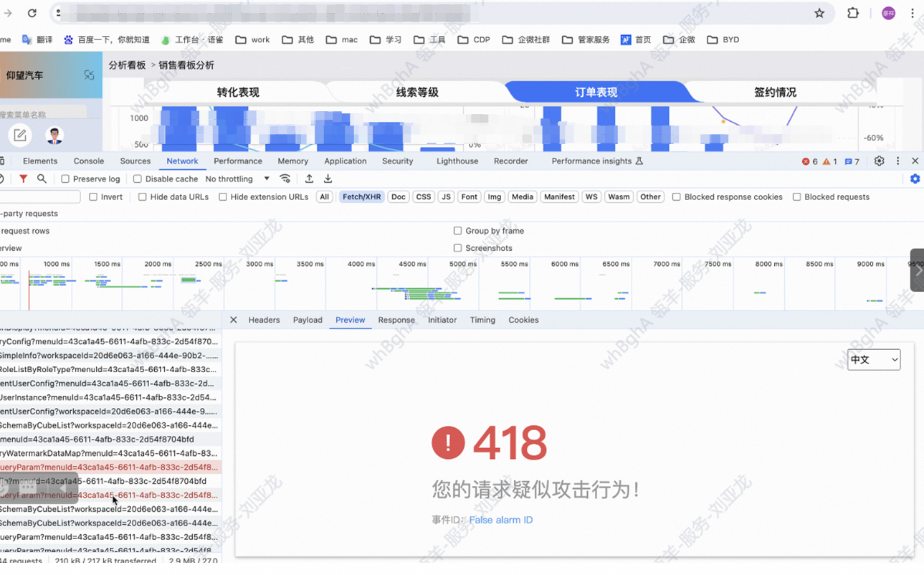Image resolution: width=924 pixels, height=575 pixels.
Task: Click the 2000 ms timeline overview marker
Action: tap(158, 265)
